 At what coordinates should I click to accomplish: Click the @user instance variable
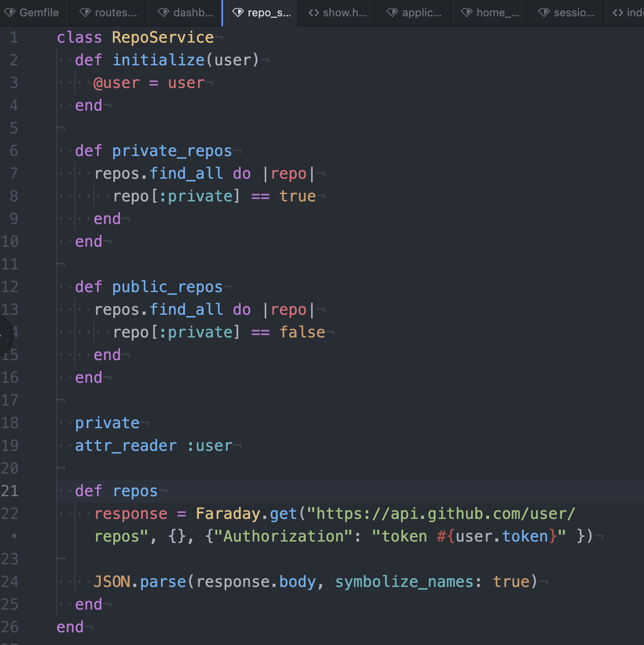click(x=117, y=83)
